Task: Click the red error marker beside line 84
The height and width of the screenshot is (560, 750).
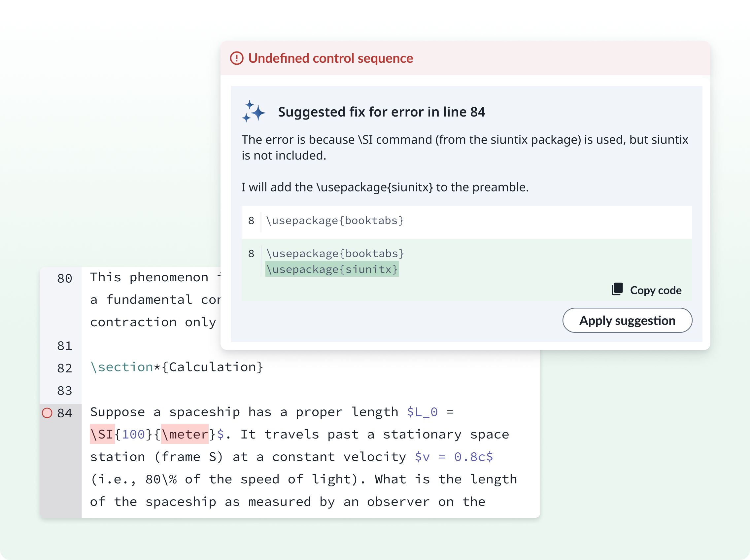Action: click(x=48, y=413)
